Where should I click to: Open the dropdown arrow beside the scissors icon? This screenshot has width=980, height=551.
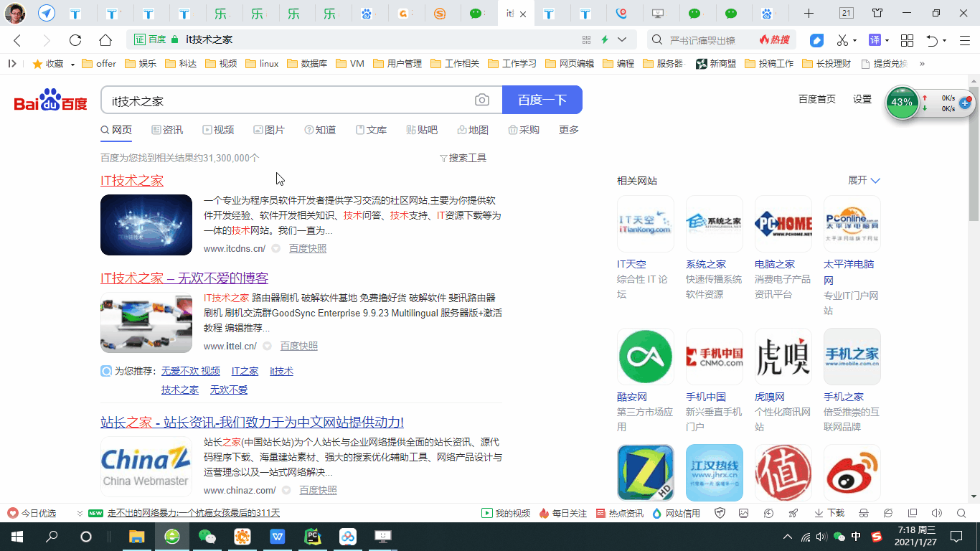[x=856, y=40]
